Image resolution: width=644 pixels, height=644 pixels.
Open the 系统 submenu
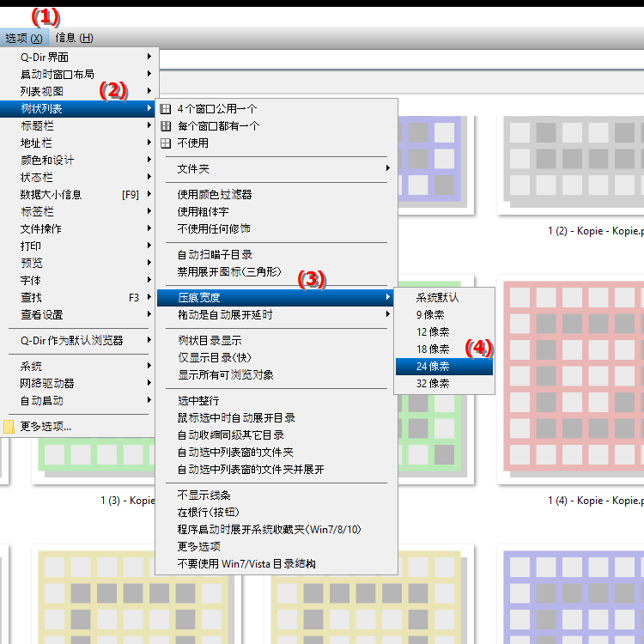[x=77, y=366]
